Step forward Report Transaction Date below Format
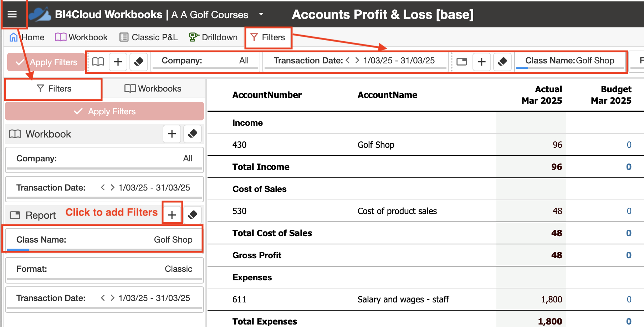Image resolution: width=644 pixels, height=327 pixels. (x=112, y=298)
